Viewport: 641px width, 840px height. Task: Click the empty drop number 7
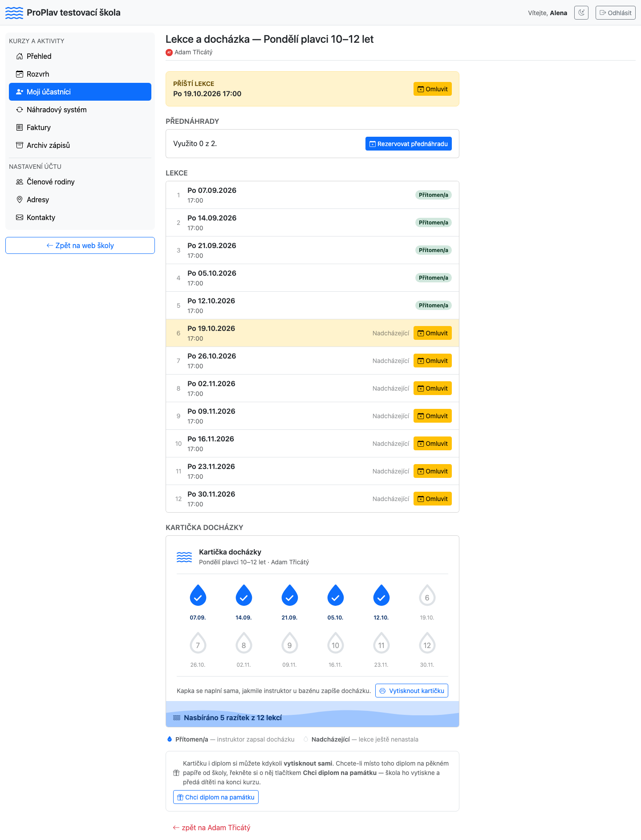198,644
